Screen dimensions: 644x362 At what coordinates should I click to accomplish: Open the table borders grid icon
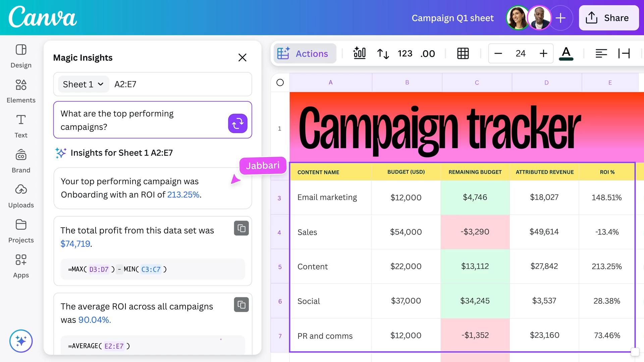(x=463, y=53)
